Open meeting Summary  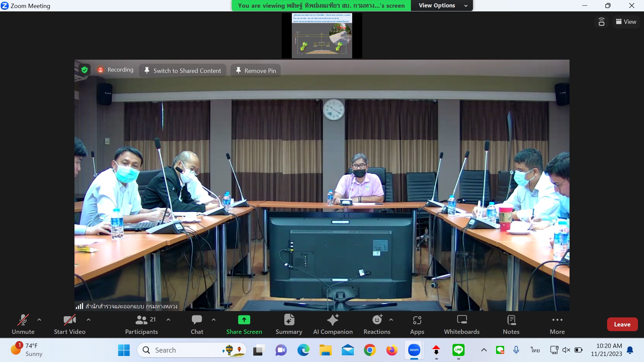point(289,324)
